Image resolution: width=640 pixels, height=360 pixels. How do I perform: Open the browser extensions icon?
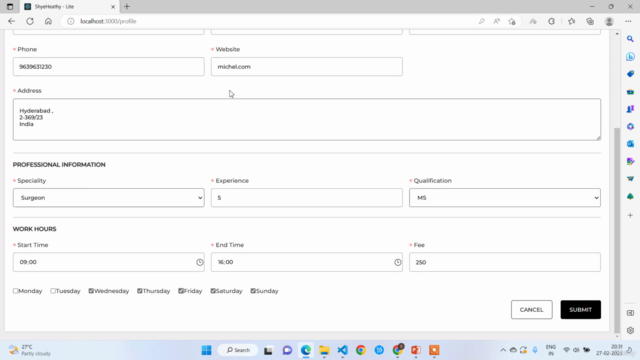[551, 21]
